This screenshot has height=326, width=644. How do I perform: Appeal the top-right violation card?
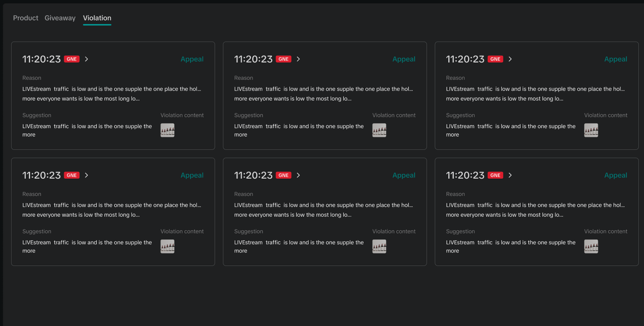coord(615,59)
